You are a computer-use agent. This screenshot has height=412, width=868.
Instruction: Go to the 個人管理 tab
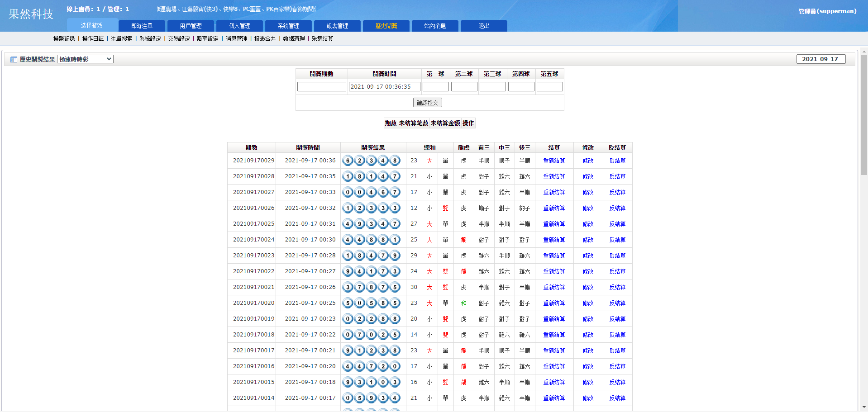pos(239,26)
